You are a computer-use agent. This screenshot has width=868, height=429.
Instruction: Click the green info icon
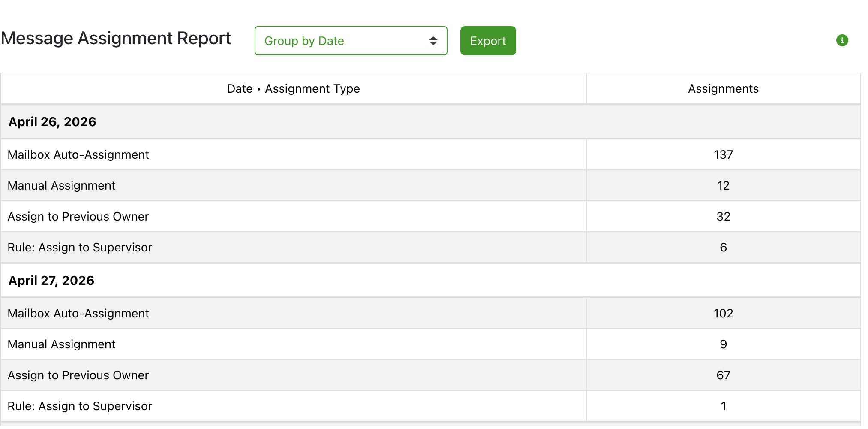842,40
